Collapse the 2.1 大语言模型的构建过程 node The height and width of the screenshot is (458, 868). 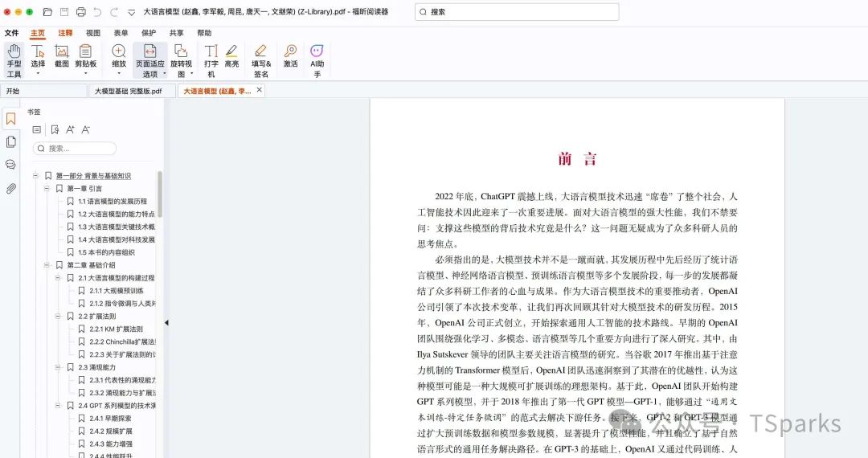click(x=58, y=278)
